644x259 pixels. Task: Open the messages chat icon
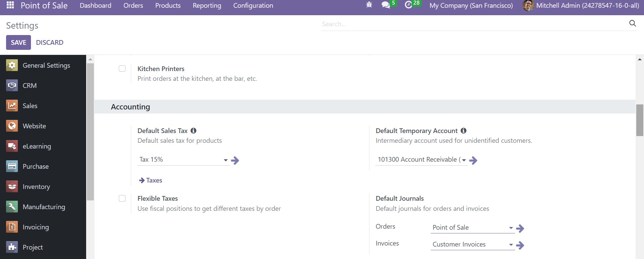click(386, 5)
